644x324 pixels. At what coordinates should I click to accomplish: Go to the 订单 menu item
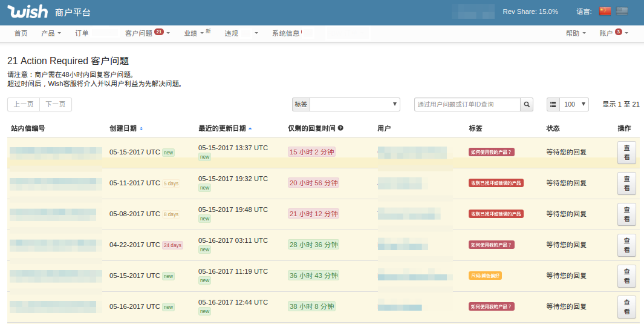tap(82, 33)
